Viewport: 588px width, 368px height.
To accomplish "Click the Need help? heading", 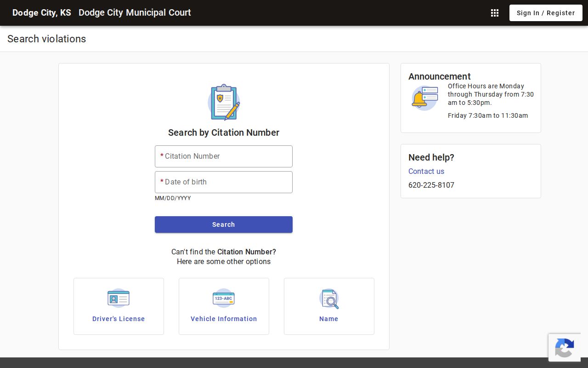I will click(x=431, y=157).
